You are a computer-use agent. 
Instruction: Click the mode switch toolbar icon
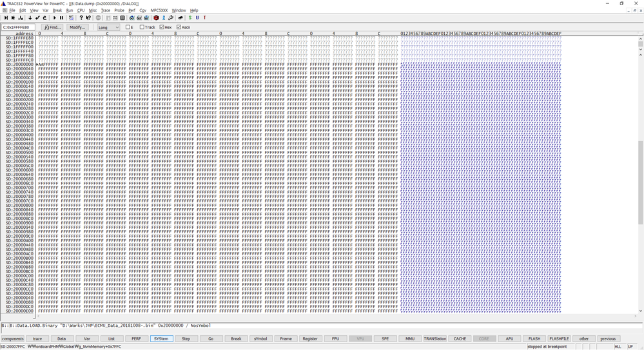pyautogui.click(x=71, y=17)
